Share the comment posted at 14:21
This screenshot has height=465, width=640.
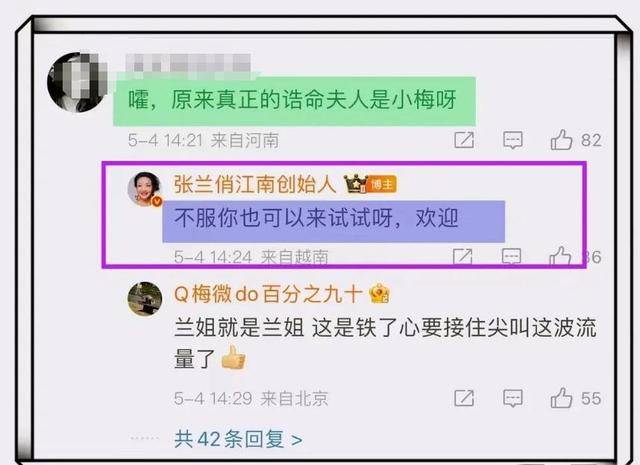coord(464,140)
